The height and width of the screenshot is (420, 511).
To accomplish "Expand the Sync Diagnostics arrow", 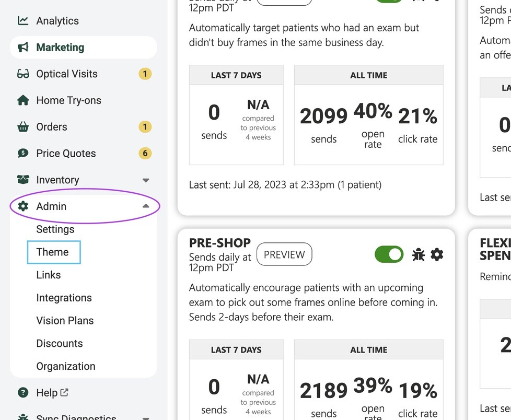I will (146, 418).
